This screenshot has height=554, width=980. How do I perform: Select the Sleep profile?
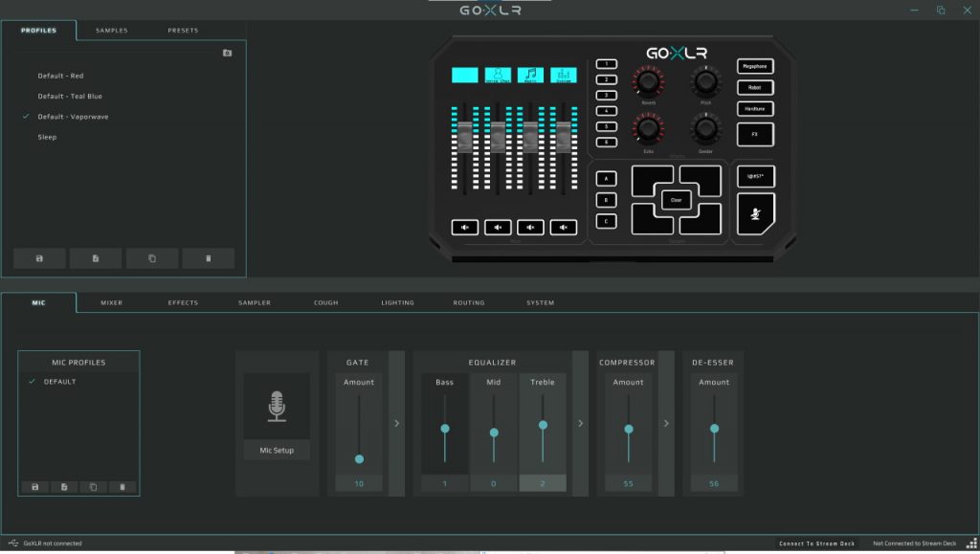46,137
